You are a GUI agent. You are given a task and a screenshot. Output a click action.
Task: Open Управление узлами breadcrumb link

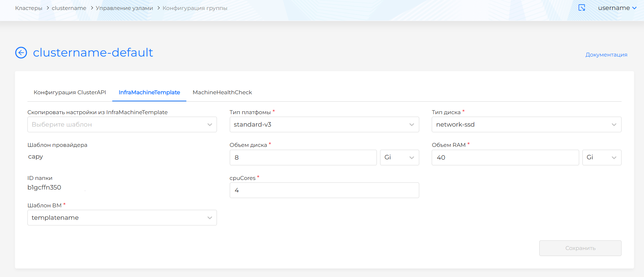click(x=124, y=8)
